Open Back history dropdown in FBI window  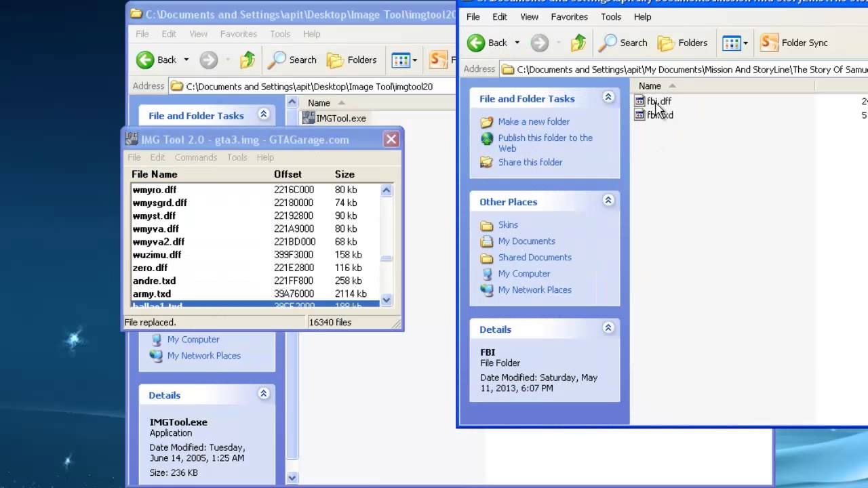pos(517,43)
